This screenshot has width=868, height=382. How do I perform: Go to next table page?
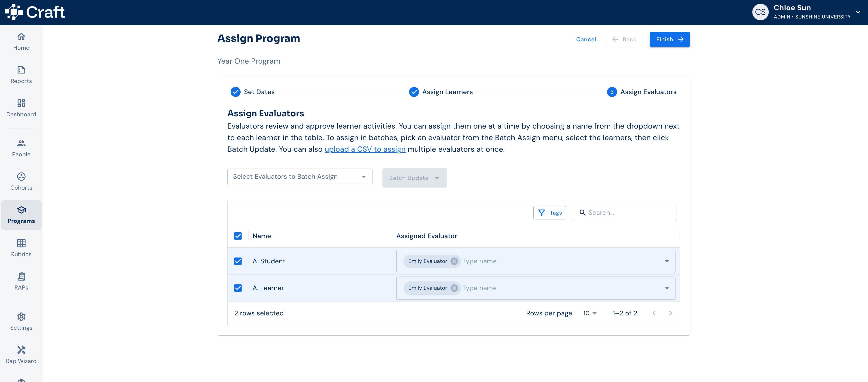(671, 313)
